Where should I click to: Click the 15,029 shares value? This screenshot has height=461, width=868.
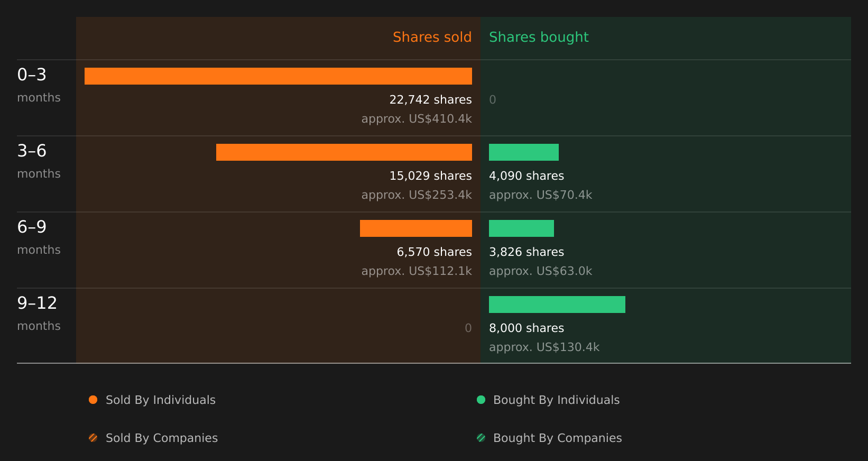tap(430, 176)
